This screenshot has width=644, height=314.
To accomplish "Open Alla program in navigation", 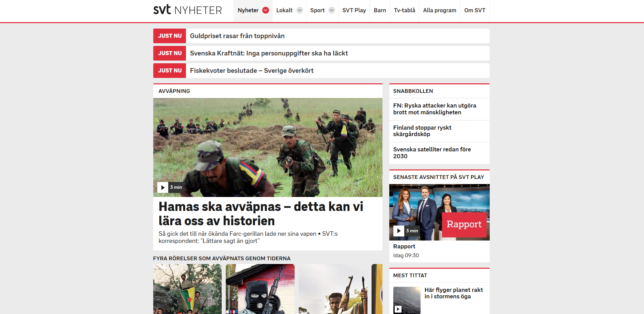I will [x=439, y=10].
